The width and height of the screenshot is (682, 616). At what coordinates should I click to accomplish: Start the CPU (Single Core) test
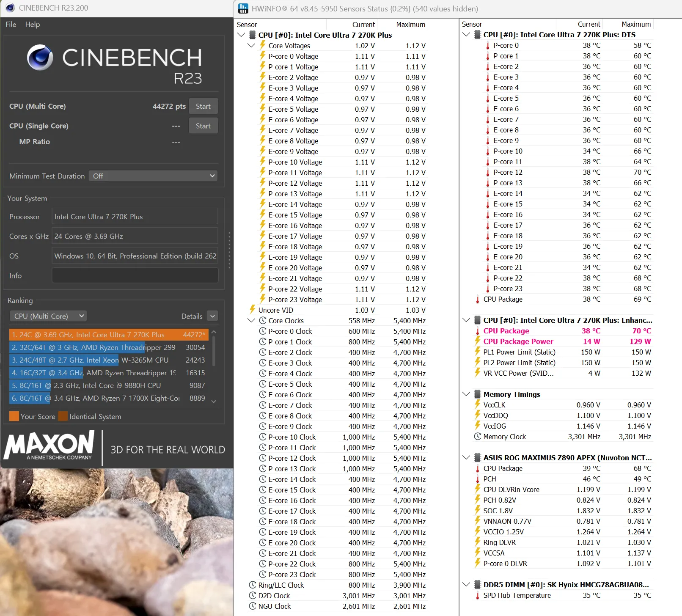point(203,126)
